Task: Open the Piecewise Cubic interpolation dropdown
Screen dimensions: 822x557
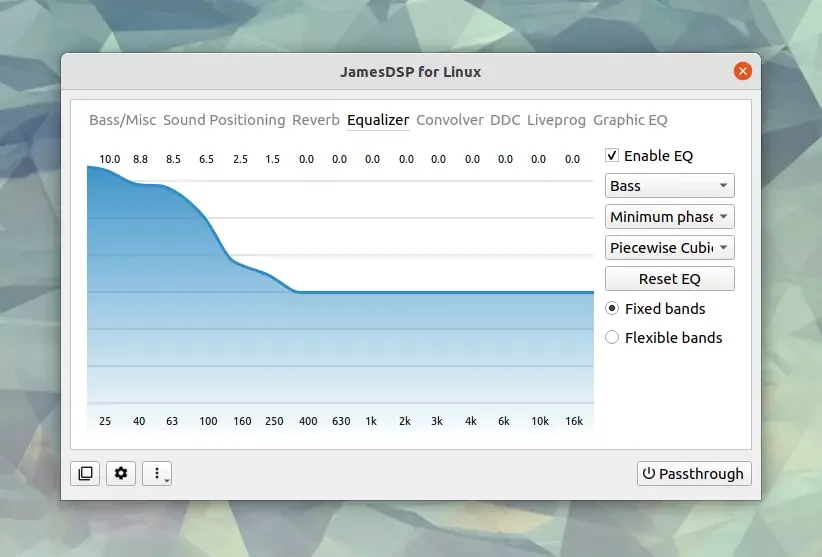Action: [x=669, y=247]
